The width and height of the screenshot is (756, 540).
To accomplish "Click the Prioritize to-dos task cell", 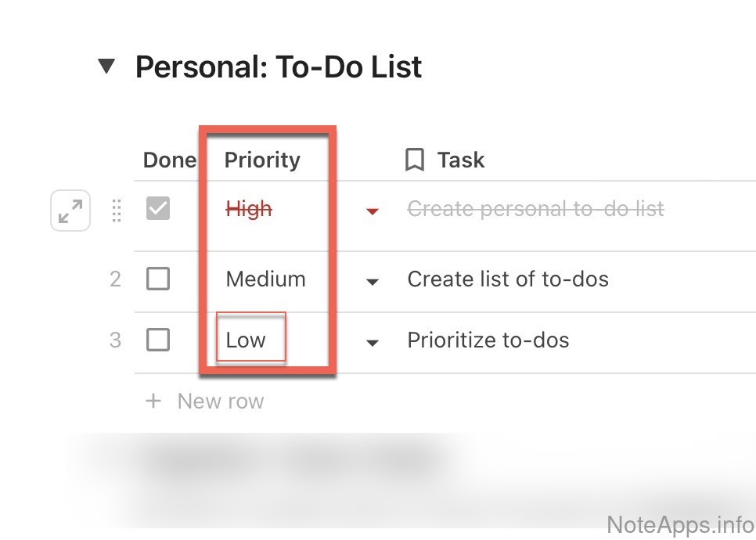I will [488, 340].
